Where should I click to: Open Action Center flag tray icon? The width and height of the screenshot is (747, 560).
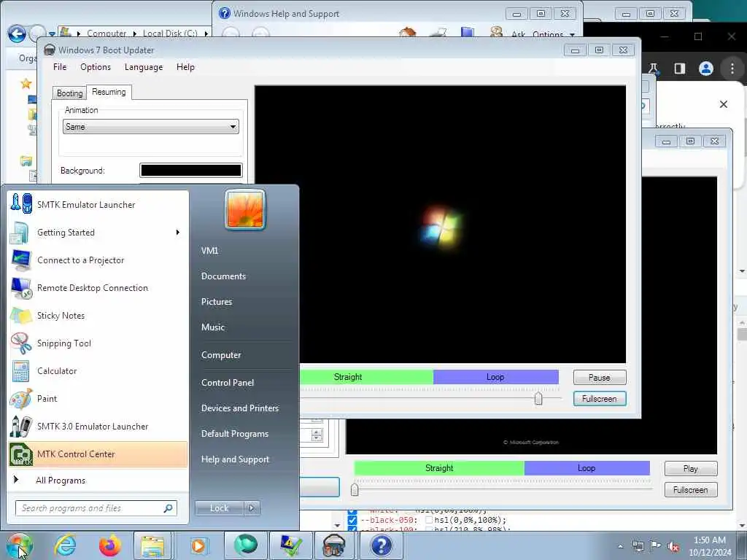(656, 546)
